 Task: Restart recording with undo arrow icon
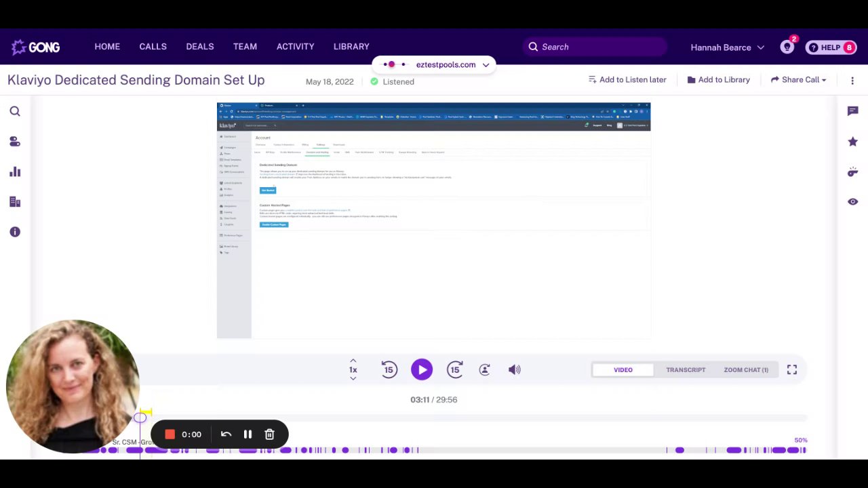point(226,434)
